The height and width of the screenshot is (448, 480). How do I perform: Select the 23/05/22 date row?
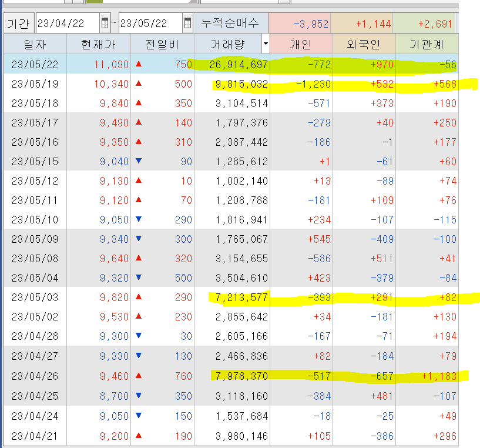231,64
